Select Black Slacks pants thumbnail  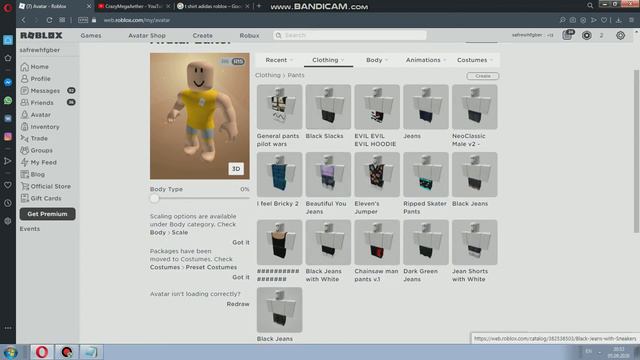pyautogui.click(x=328, y=107)
